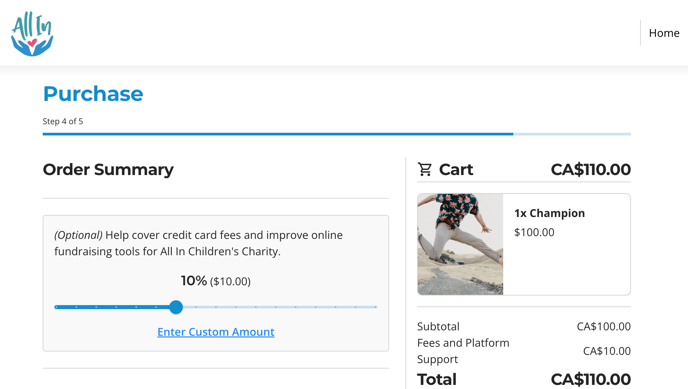Click the CA$110.00 cart header amount
This screenshot has height=389, width=688.
pos(591,169)
